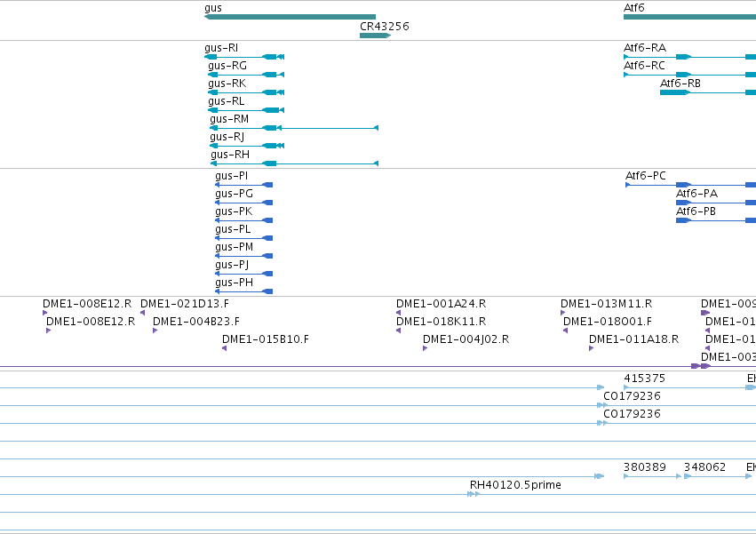
Task: Click the gus-PL protein label
Action: [233, 229]
